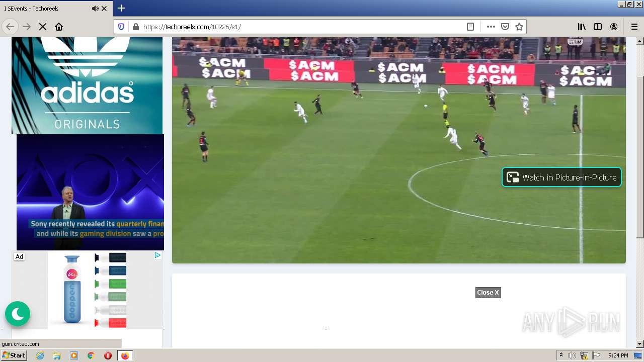Open the water bottle advertisement
This screenshot has width=644, height=362.
click(x=87, y=290)
